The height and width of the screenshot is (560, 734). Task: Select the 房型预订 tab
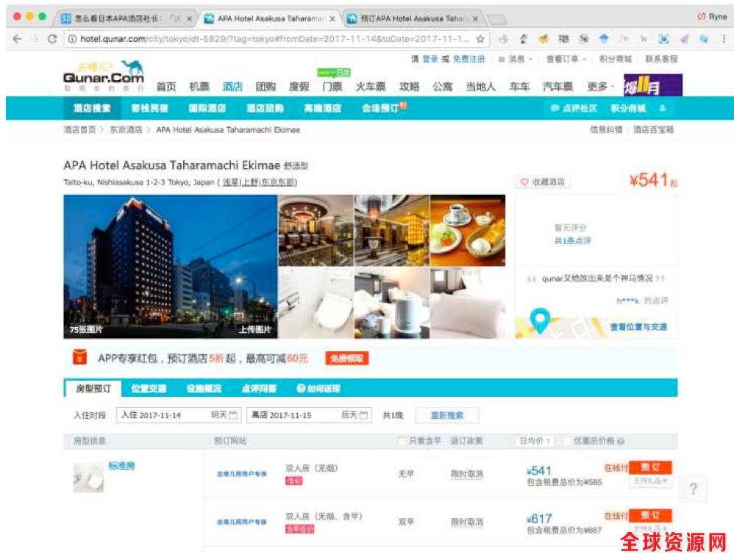coord(93,388)
